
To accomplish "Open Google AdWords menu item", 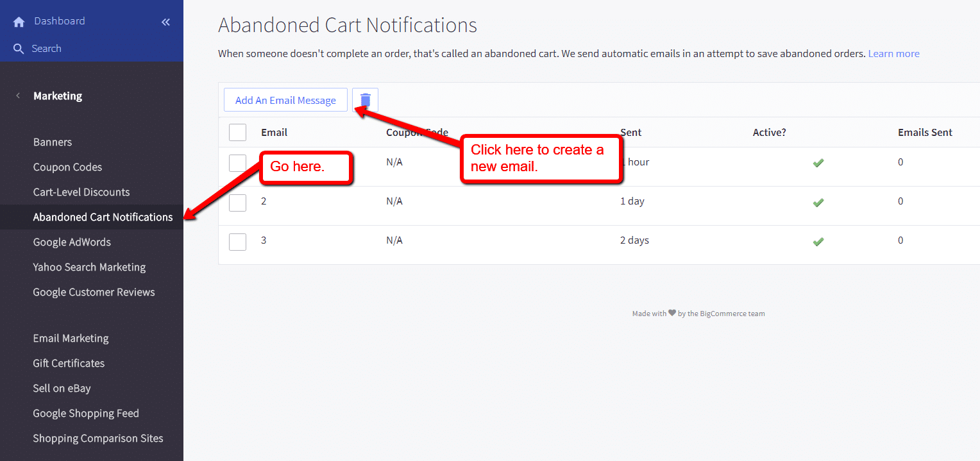I will (x=72, y=242).
